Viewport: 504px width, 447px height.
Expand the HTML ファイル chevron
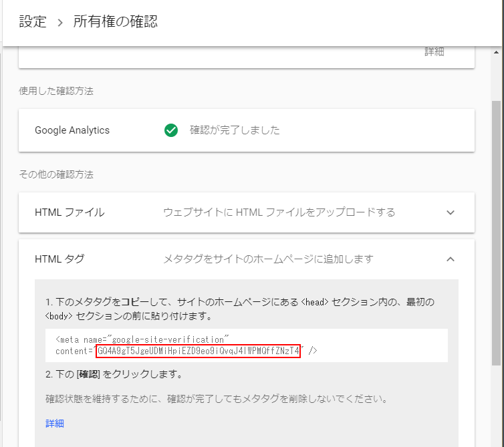coord(451,212)
